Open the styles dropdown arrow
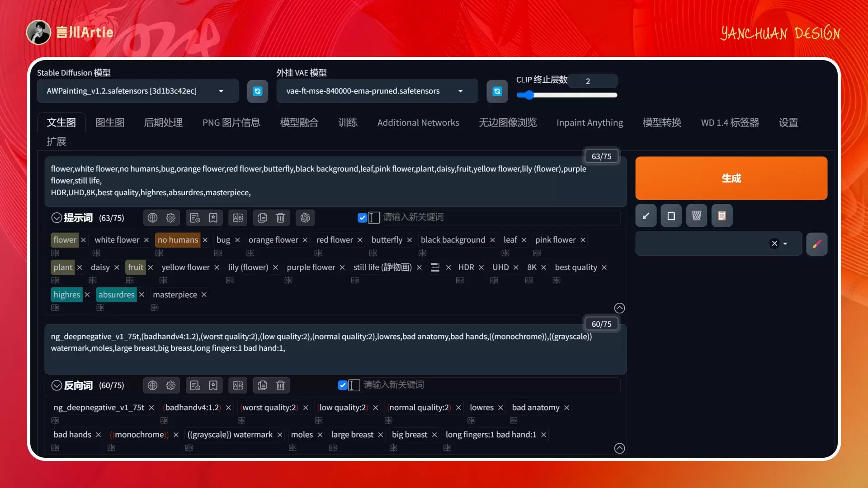The height and width of the screenshot is (488, 868). [785, 244]
